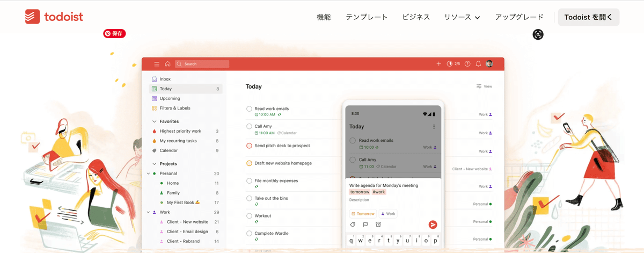Image resolution: width=644 pixels, height=253 pixels.
Task: Click the label tag icon on phone
Action: point(353,225)
